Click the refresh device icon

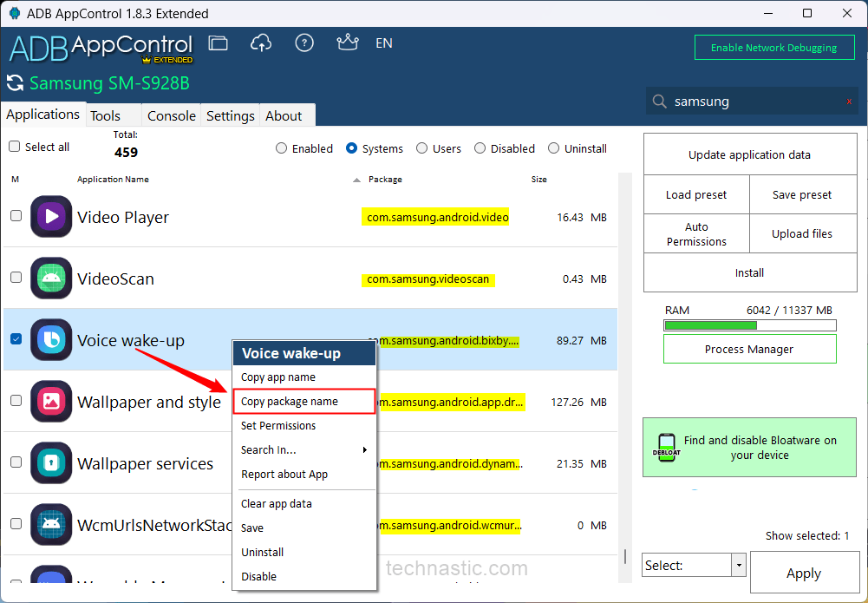coord(15,83)
